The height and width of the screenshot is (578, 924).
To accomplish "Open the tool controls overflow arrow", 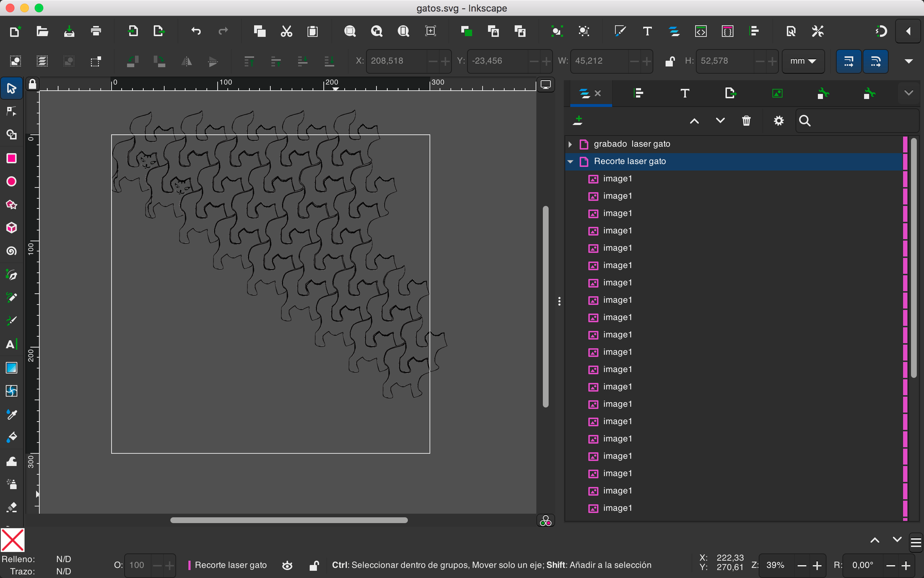I will tap(909, 61).
